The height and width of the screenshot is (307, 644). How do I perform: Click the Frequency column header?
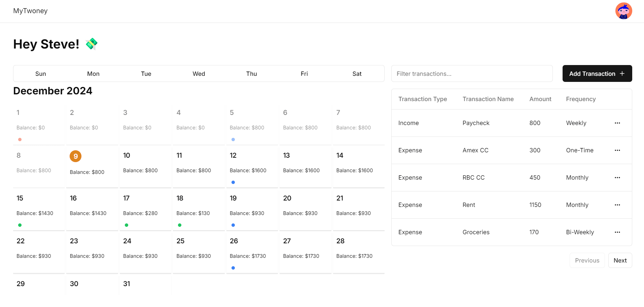coord(581,99)
